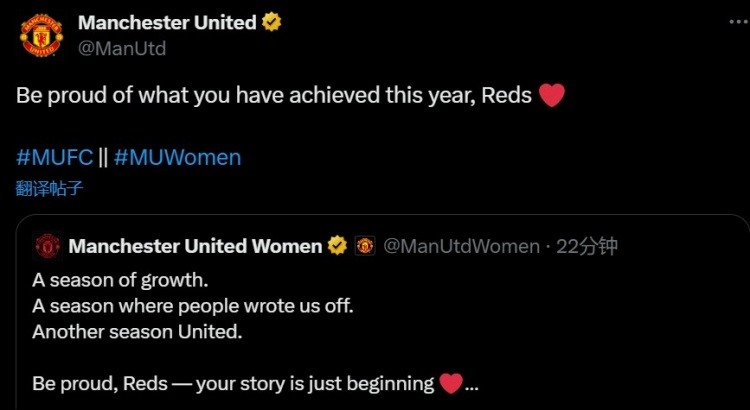Image resolution: width=750 pixels, height=410 pixels.
Task: Open the @ManUtd handle link
Action: coord(122,47)
